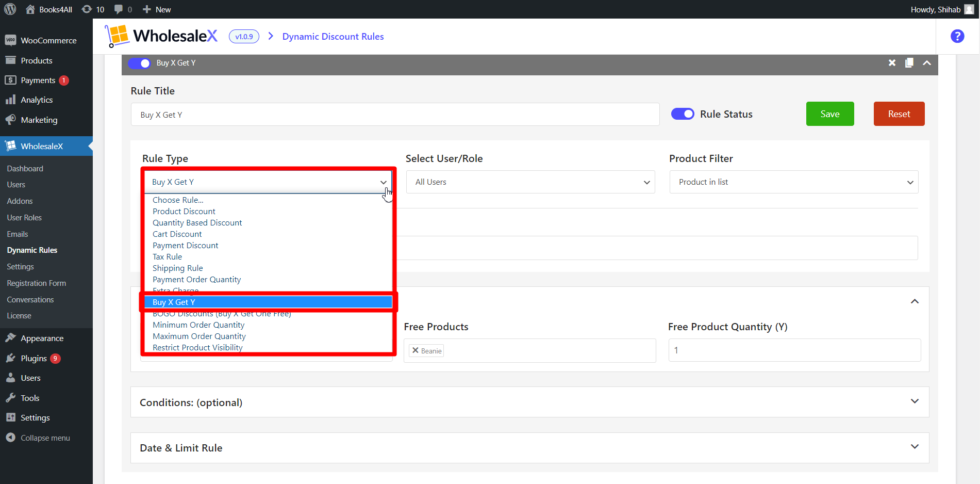Remove Beanie from Free Products

[416, 350]
